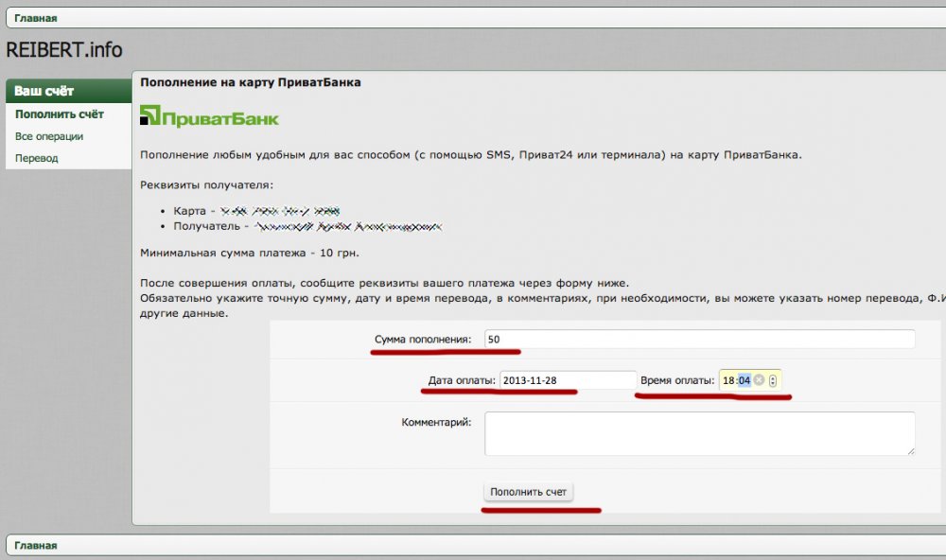This screenshot has width=946, height=560.
Task: Select the Ваш счёт sidebar header
Action: (69, 91)
